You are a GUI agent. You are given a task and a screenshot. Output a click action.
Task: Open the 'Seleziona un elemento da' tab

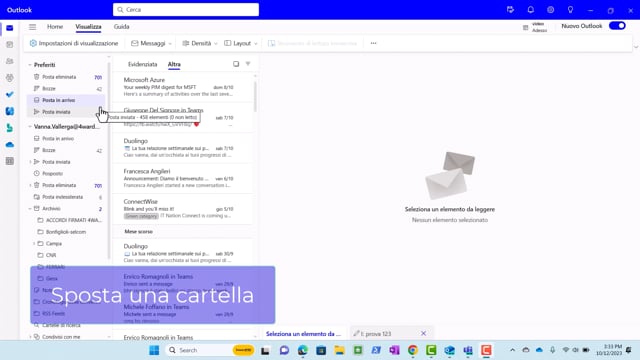click(303, 333)
